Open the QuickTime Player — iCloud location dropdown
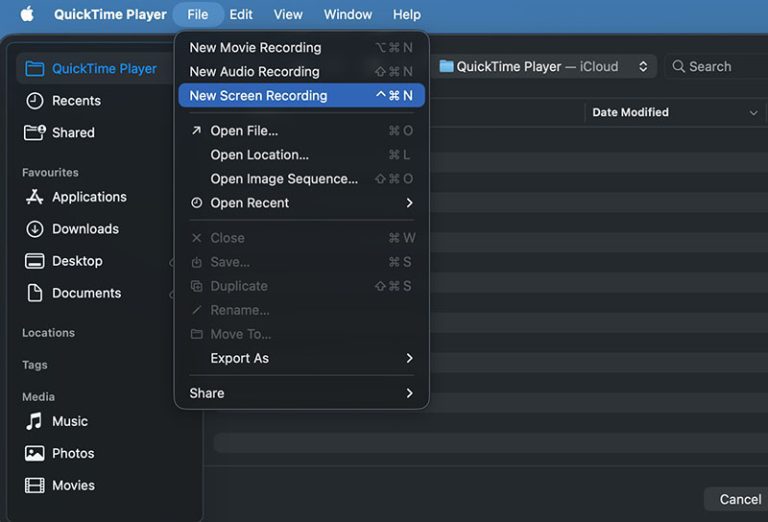 click(x=544, y=67)
